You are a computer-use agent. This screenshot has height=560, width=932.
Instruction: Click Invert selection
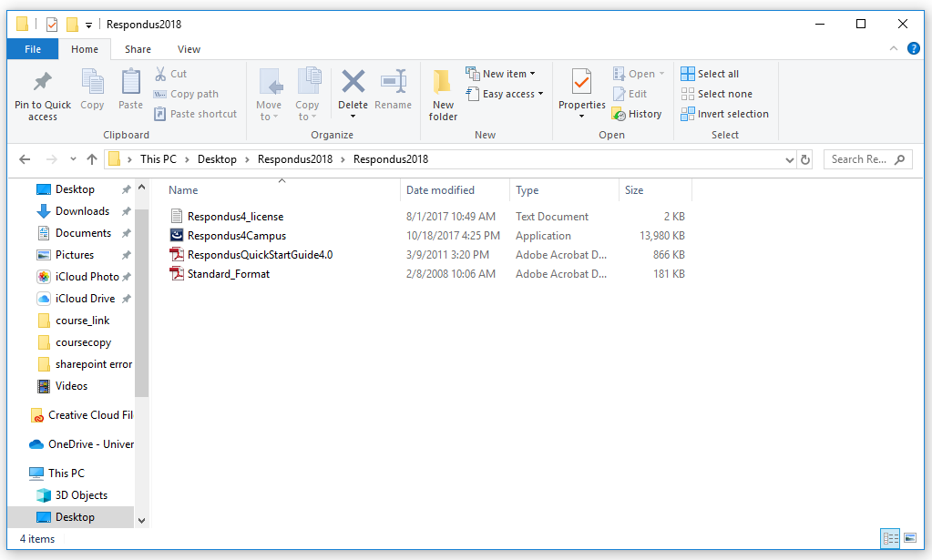(724, 114)
